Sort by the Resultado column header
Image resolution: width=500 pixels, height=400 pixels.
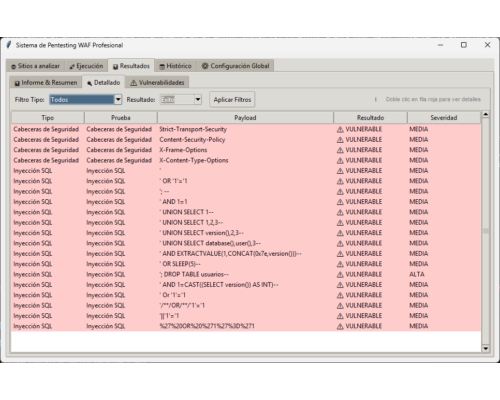[370, 118]
